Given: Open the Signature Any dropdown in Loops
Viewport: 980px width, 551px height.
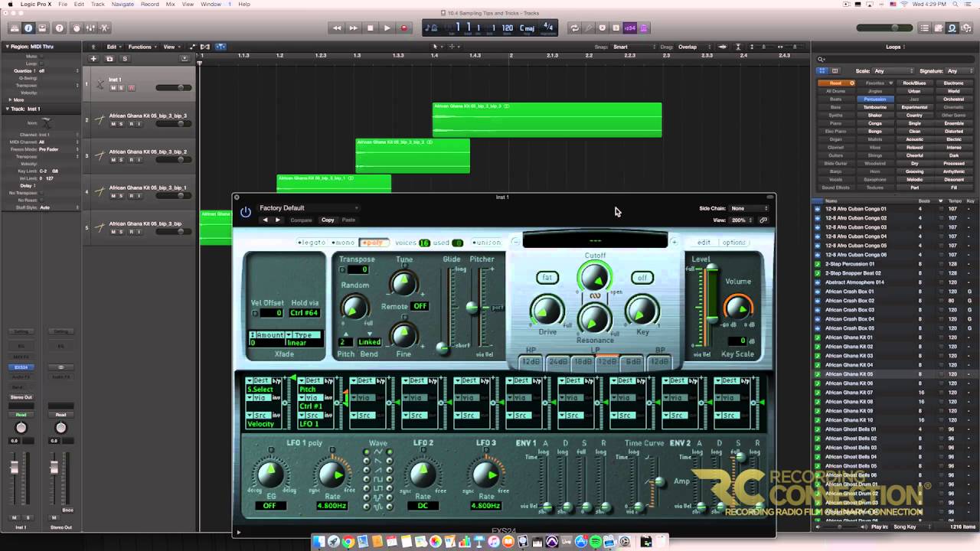Looking at the screenshot, I should tap(959, 71).
